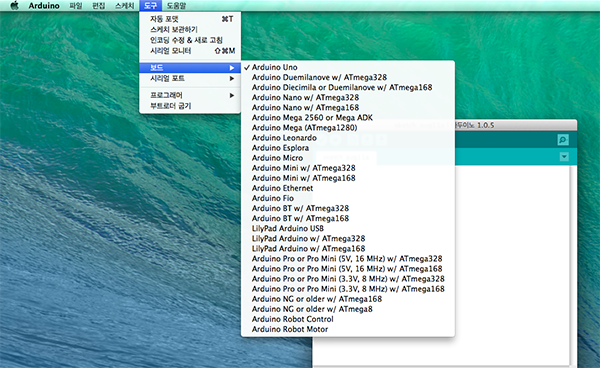Choose LilyPad Arduino w/ ATmega328
600x368 pixels.
pyautogui.click(x=348, y=238)
